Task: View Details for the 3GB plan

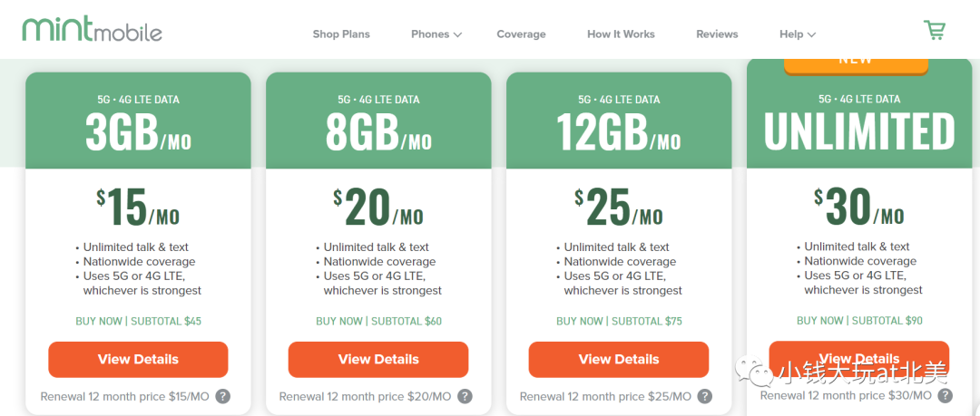Action: 138,360
